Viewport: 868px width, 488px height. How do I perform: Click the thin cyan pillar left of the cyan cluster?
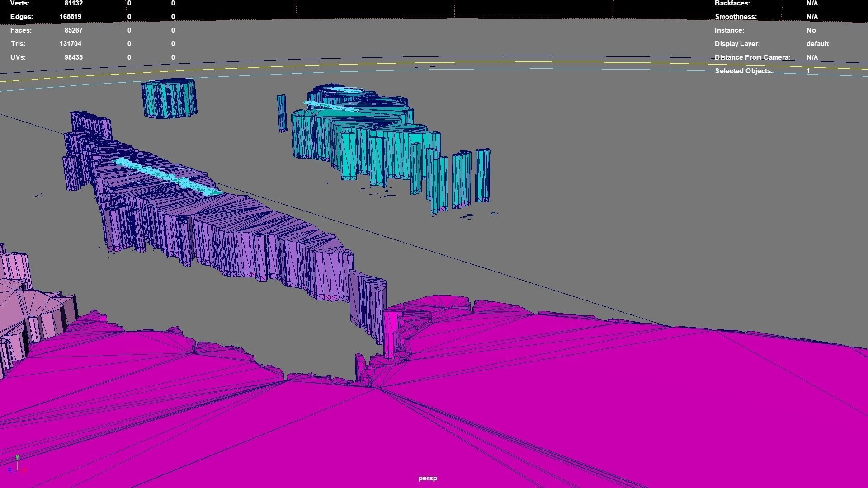coord(282,113)
